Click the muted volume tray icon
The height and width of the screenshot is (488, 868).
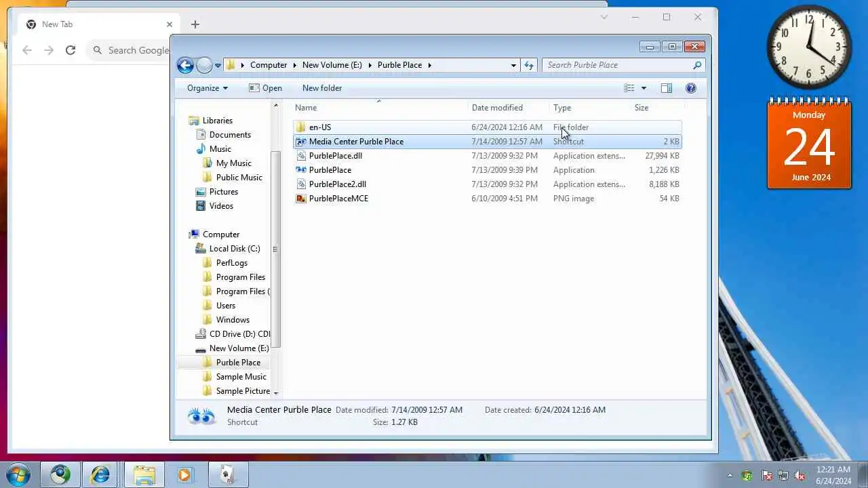coord(800,476)
